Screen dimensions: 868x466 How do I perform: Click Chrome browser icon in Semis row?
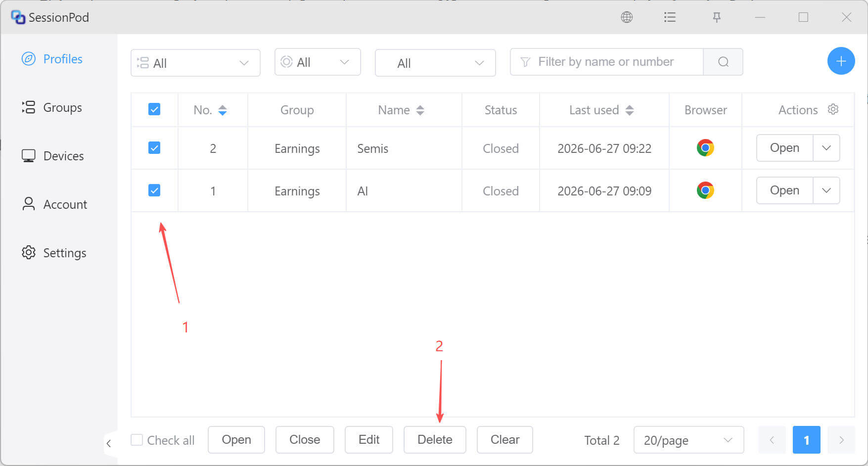click(705, 148)
